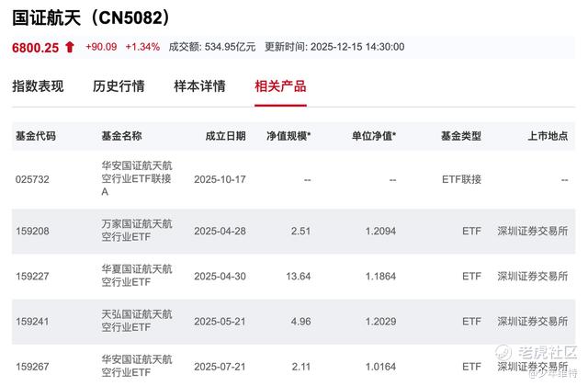Click the red up arrow icon
Screen dimensions: 588x386
pyautogui.click(x=70, y=47)
